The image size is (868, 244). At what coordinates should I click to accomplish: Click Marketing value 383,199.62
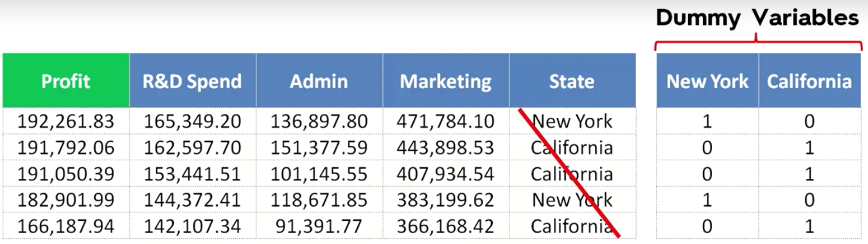pos(446,200)
